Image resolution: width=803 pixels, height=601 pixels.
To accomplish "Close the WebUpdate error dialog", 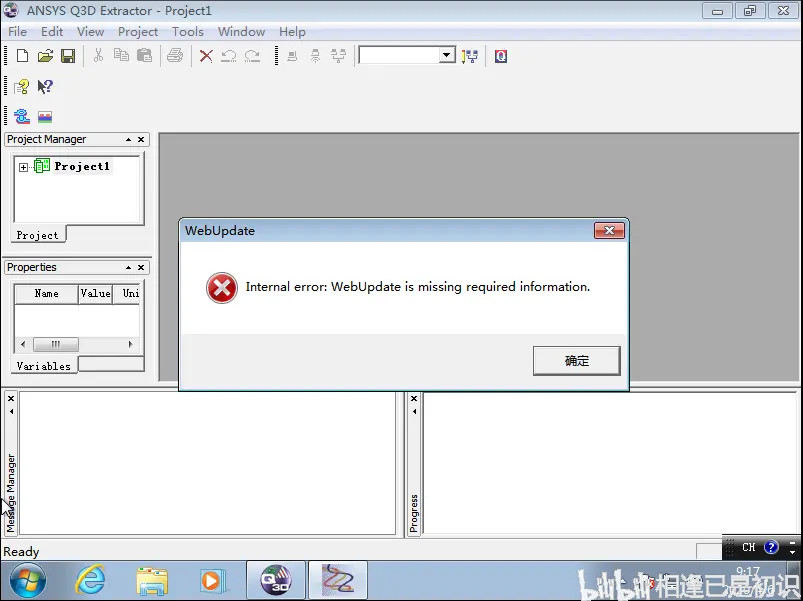I will pyautogui.click(x=609, y=230).
